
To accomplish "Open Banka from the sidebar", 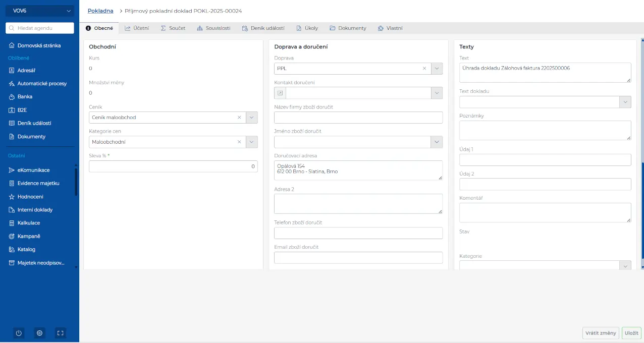I will coord(25,97).
